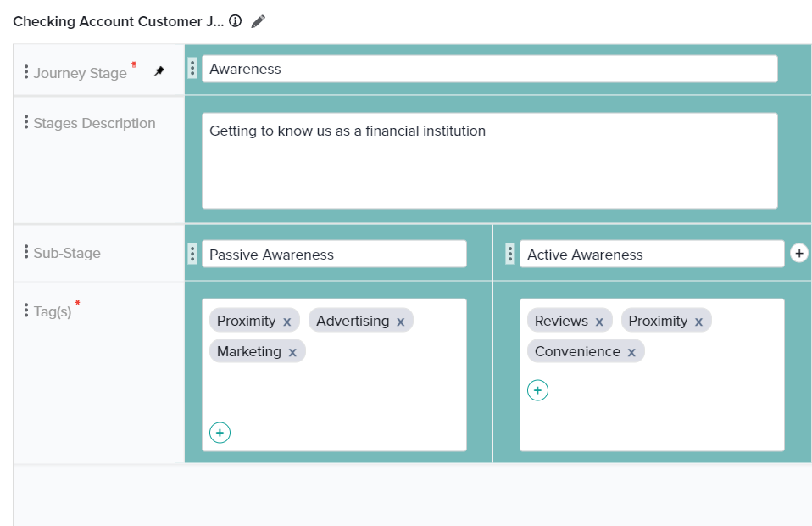Screen dimensions: 812x526
Task: Click the Awareness journey stage input field
Action: (489, 69)
